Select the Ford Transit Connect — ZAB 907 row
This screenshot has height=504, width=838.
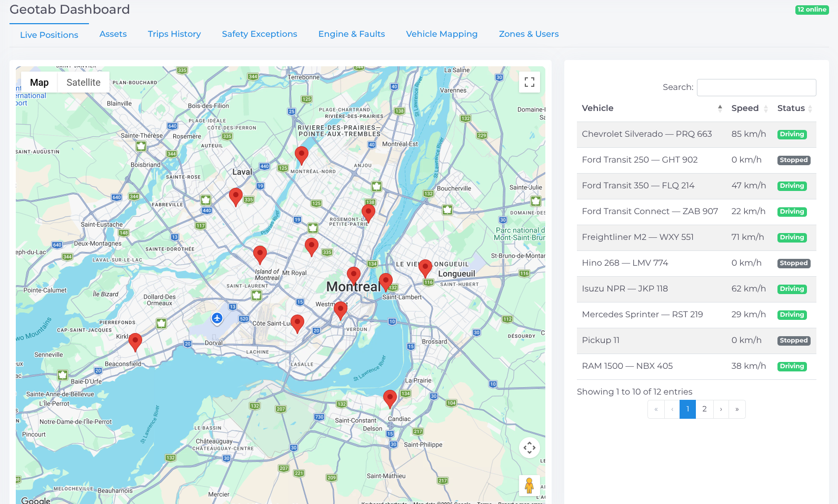696,211
